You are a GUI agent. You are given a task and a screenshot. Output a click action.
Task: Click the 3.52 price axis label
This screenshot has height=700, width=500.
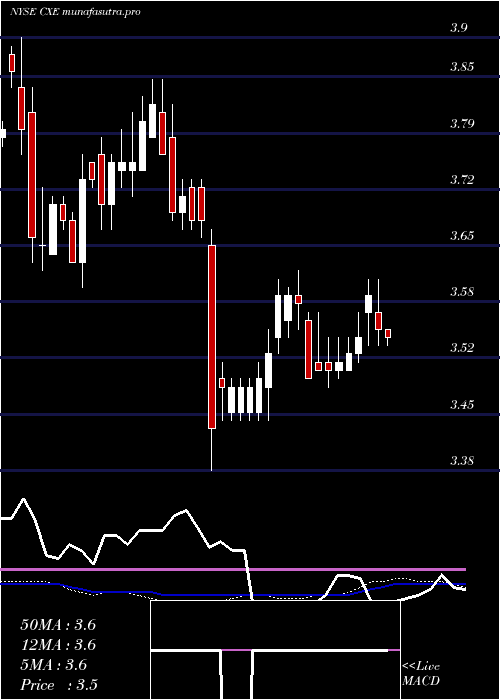(462, 348)
